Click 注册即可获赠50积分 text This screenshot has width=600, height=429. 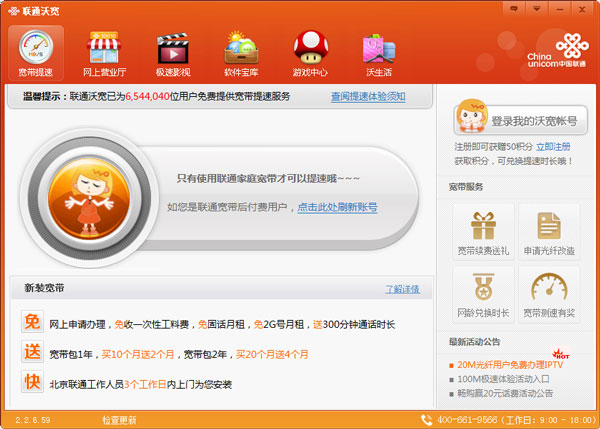click(494, 147)
